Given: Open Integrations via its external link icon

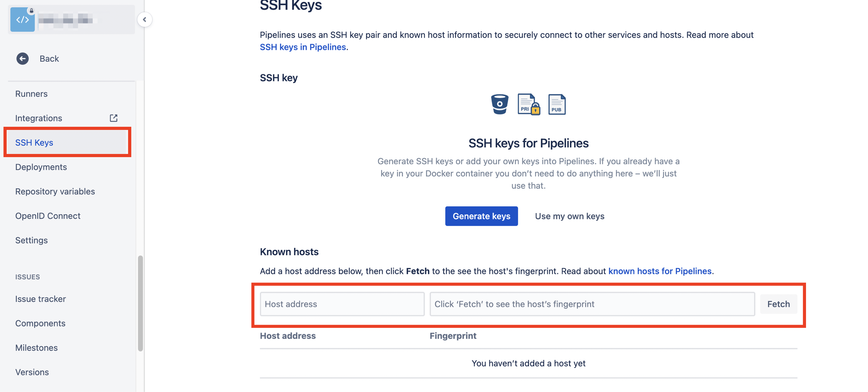Looking at the screenshot, I should point(114,118).
